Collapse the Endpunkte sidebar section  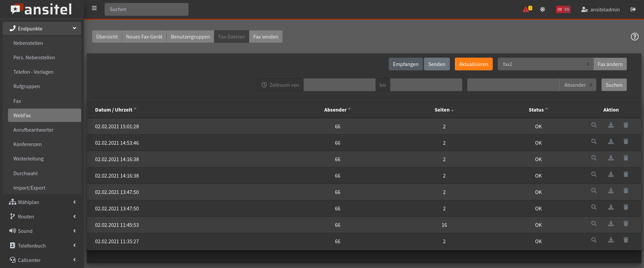[x=42, y=29]
